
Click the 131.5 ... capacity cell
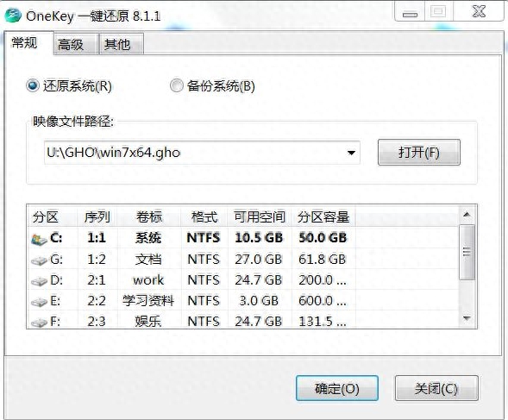click(x=323, y=322)
